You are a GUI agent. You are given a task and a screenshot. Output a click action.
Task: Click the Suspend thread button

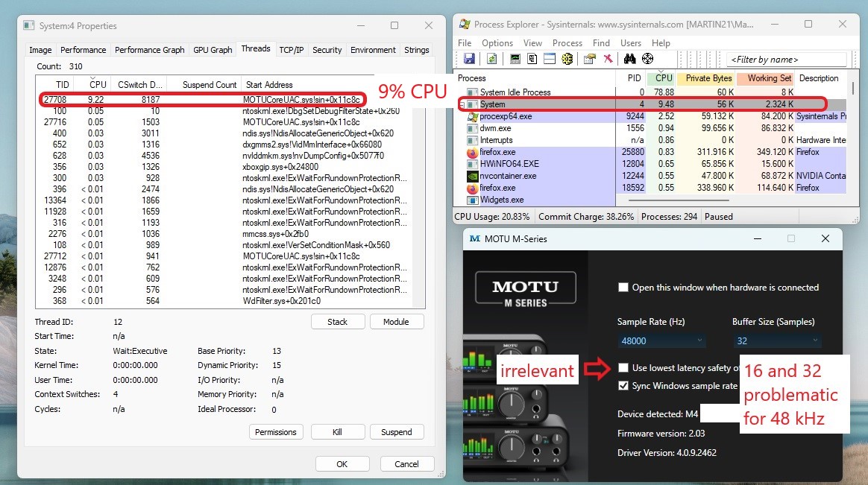pyautogui.click(x=397, y=432)
